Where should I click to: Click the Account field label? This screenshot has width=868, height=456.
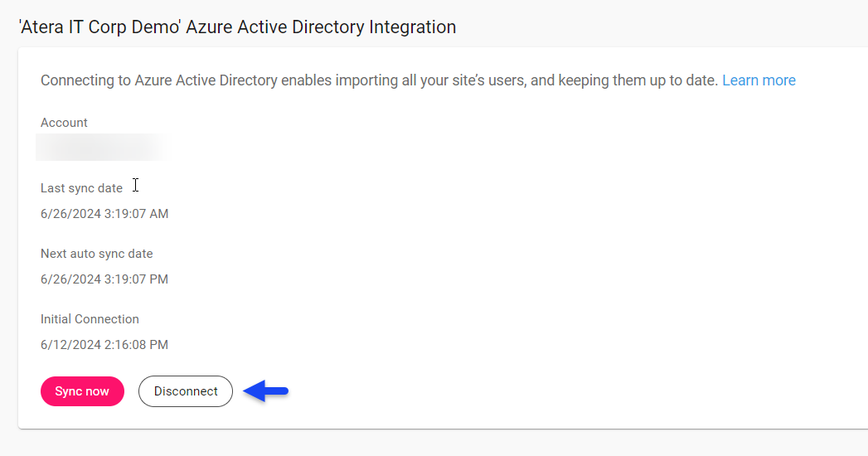click(64, 123)
